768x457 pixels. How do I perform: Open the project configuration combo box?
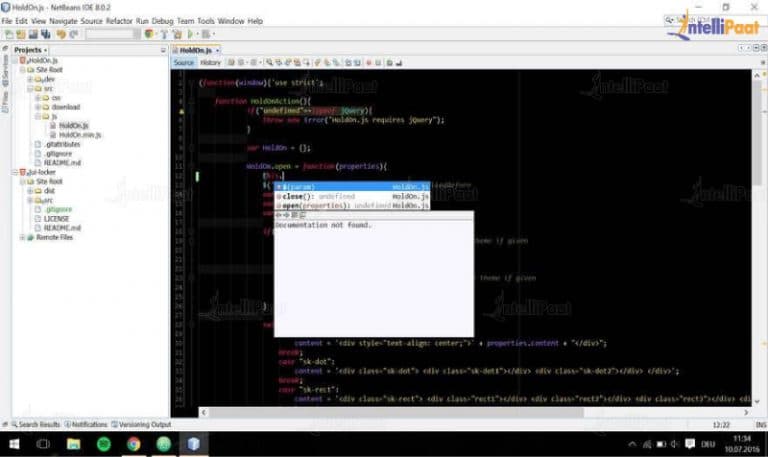tap(113, 34)
